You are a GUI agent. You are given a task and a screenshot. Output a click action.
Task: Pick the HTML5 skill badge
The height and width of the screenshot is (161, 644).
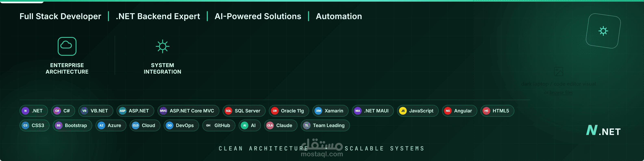[x=497, y=111]
